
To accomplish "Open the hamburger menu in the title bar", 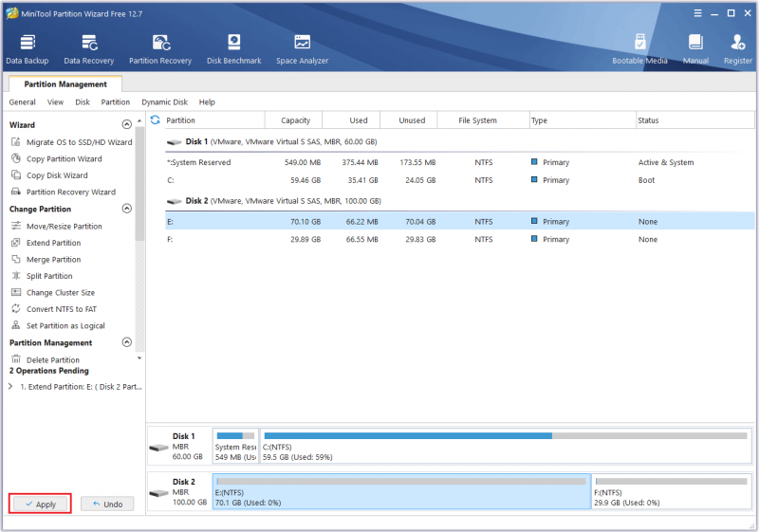I will 697,13.
